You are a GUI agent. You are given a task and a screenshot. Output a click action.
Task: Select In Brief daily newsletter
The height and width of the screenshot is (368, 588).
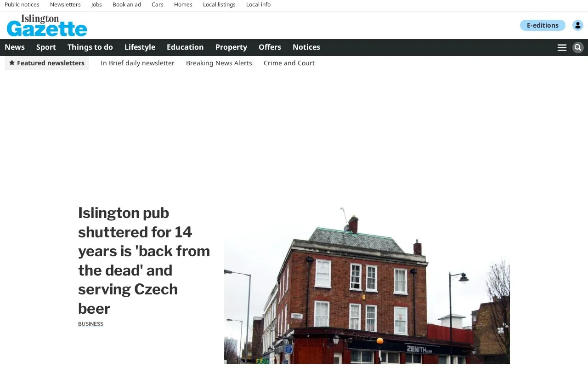(x=137, y=63)
